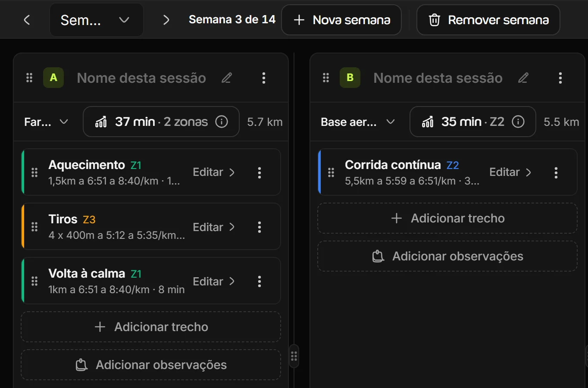Click Remover semana button
This screenshot has height=388, width=588.
tap(488, 20)
